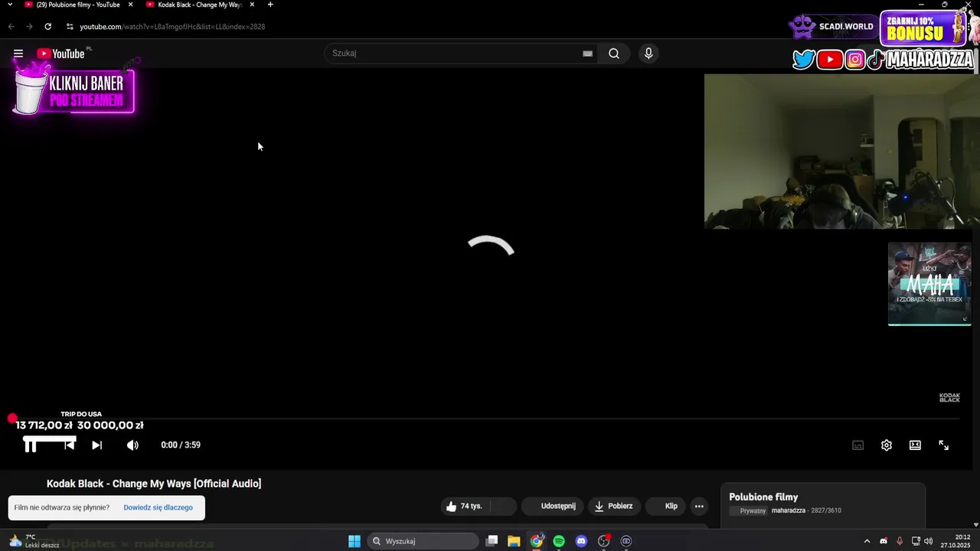Click the Udostępnij share button
The image size is (980, 551).
click(x=551, y=506)
